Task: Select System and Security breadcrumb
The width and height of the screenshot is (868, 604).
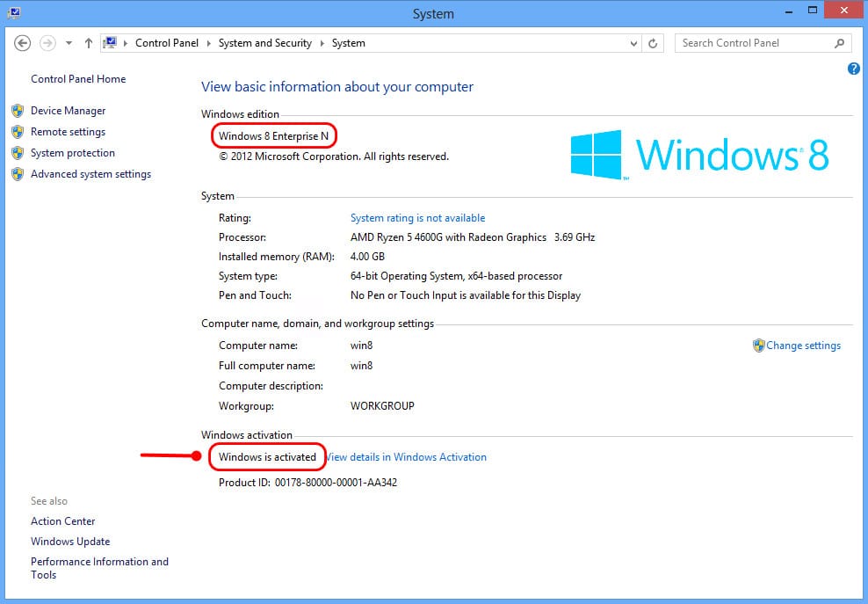Action: (264, 43)
